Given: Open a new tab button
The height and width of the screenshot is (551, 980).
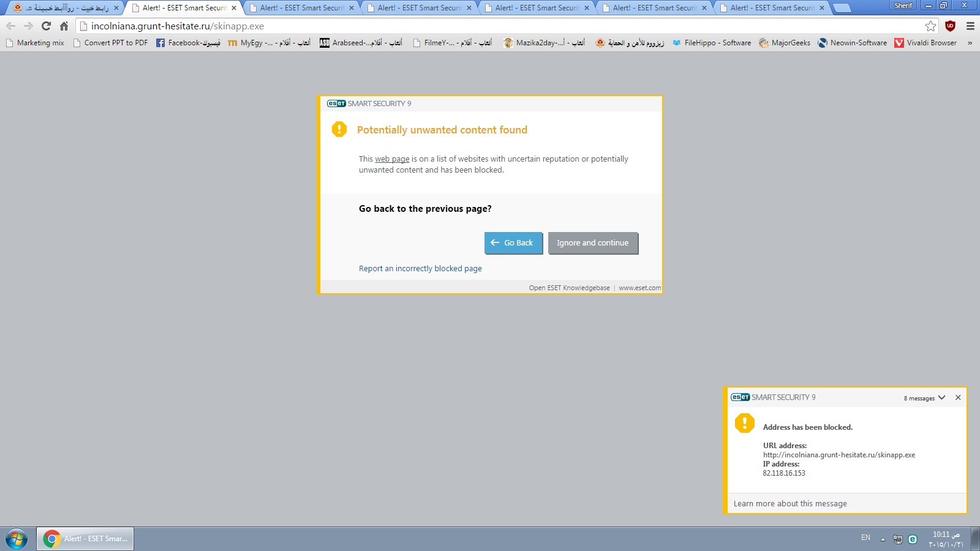Looking at the screenshot, I should click(842, 8).
